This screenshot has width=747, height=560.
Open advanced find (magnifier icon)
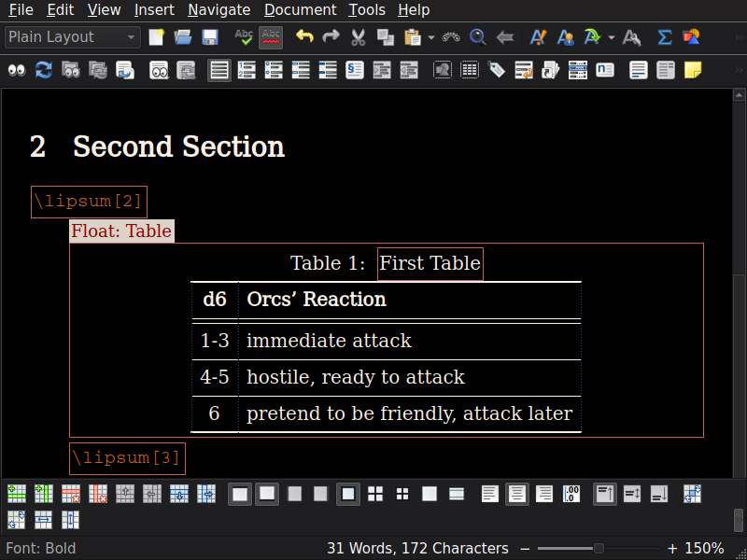pyautogui.click(x=478, y=37)
